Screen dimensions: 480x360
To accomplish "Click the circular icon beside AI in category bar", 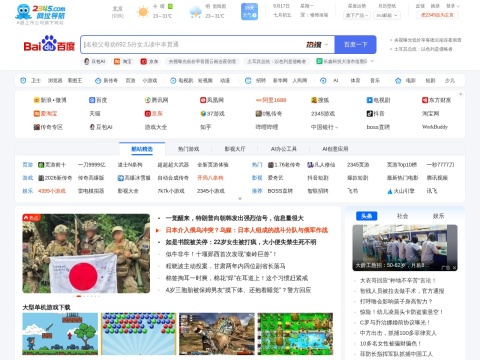I will pos(323,80).
